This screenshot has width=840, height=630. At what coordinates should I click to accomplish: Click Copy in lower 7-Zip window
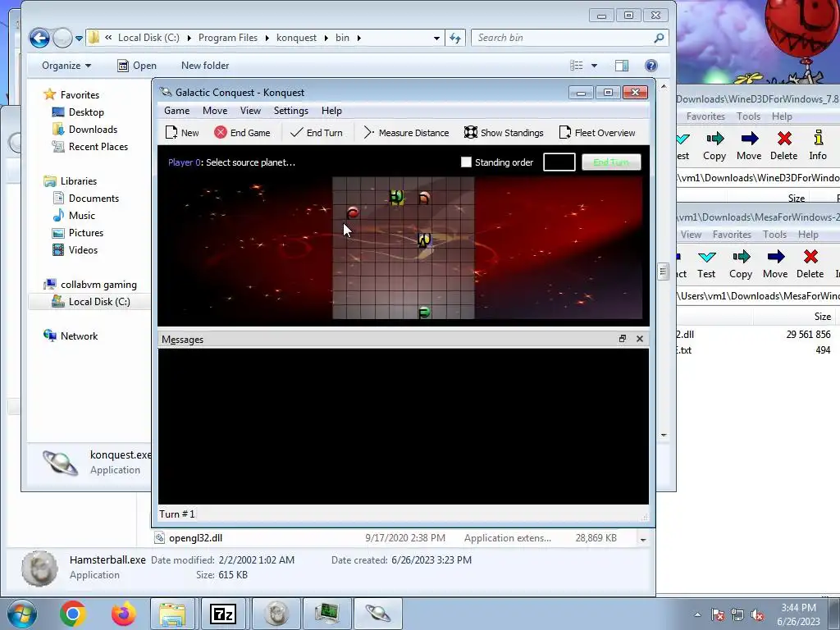tap(741, 264)
